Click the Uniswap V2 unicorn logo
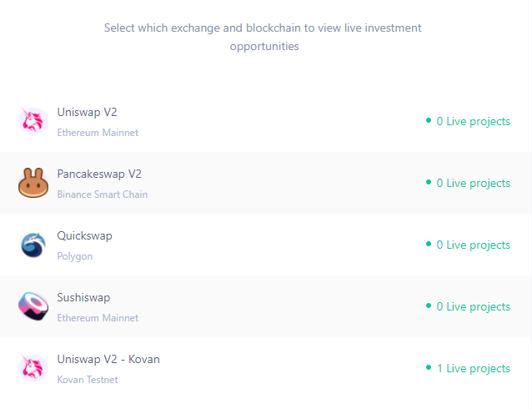This screenshot has width=532, height=409. (33, 120)
